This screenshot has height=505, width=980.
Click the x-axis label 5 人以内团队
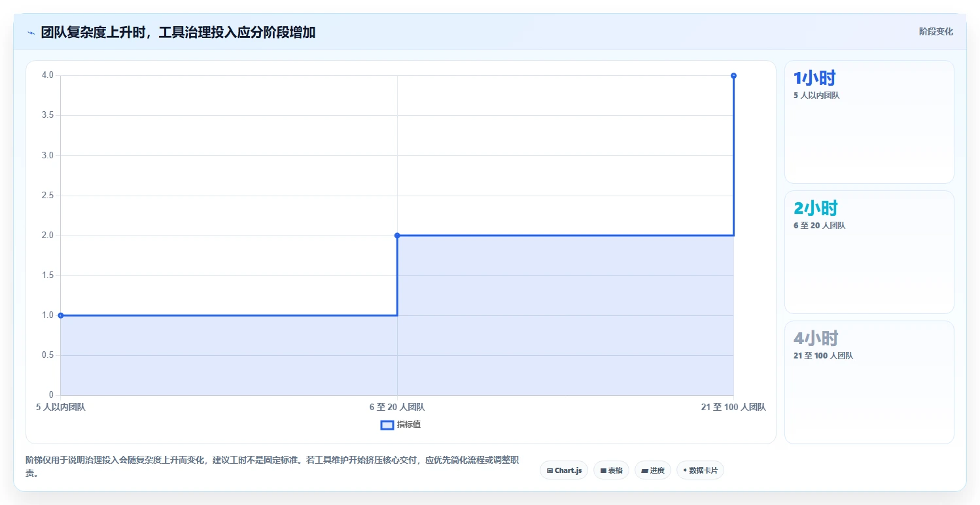pyautogui.click(x=61, y=407)
